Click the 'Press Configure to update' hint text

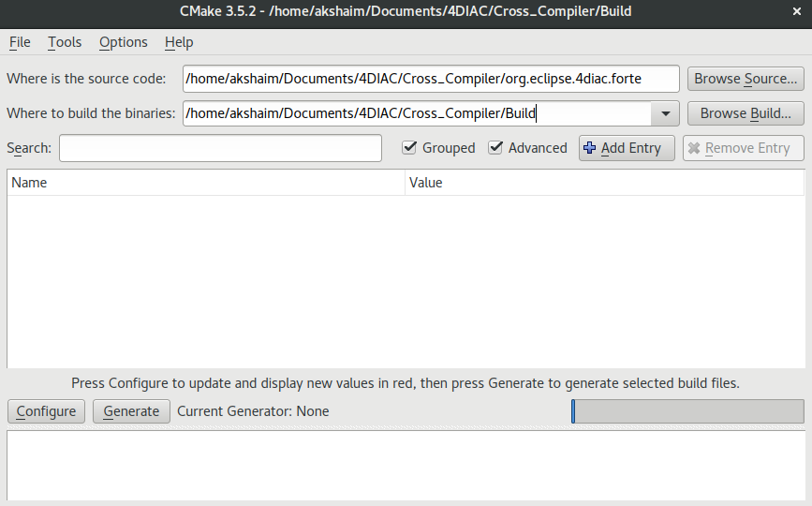[406, 383]
